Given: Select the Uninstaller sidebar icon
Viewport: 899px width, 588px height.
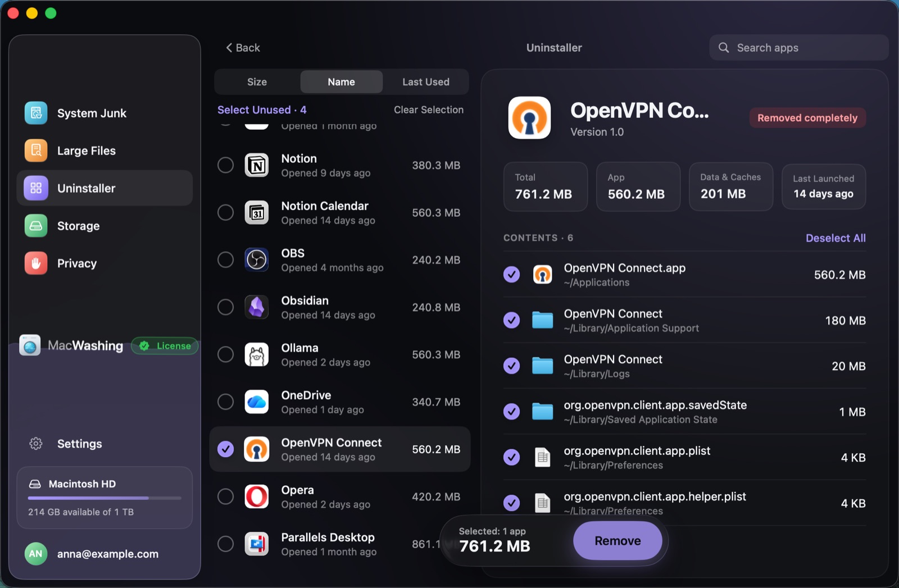Looking at the screenshot, I should coord(36,188).
